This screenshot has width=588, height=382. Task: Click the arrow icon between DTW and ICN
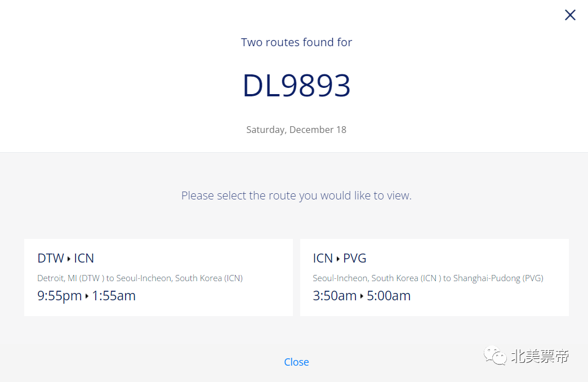pos(69,259)
